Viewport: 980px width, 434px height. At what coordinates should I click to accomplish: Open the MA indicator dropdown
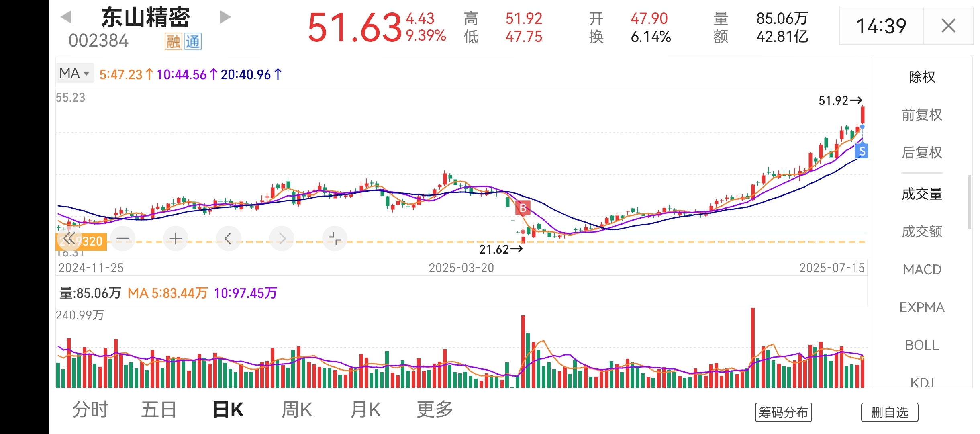coord(75,73)
